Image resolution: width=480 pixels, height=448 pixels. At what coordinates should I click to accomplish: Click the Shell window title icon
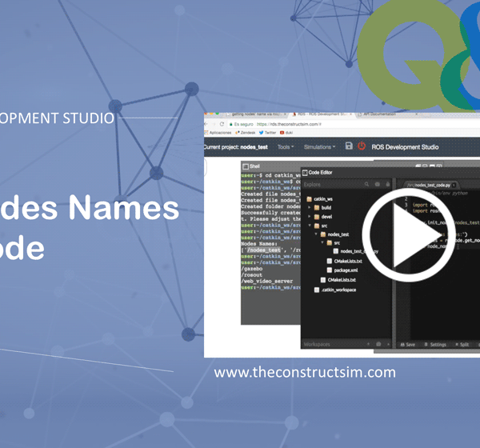tap(246, 166)
